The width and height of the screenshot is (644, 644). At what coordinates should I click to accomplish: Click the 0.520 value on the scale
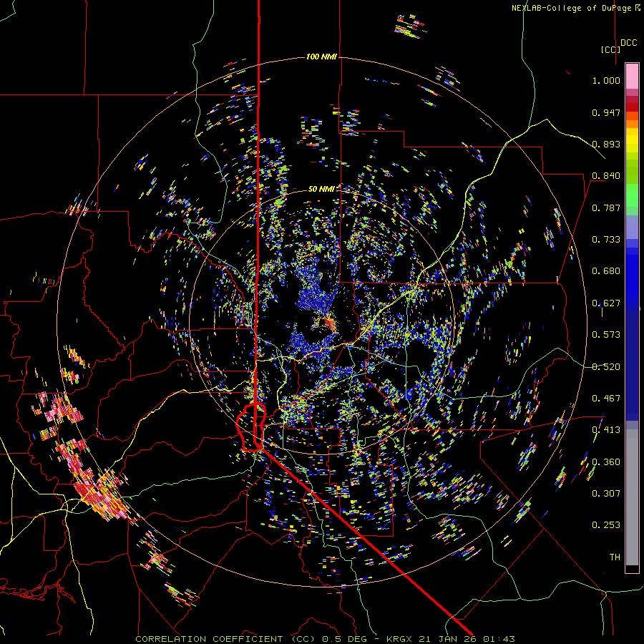(606, 367)
